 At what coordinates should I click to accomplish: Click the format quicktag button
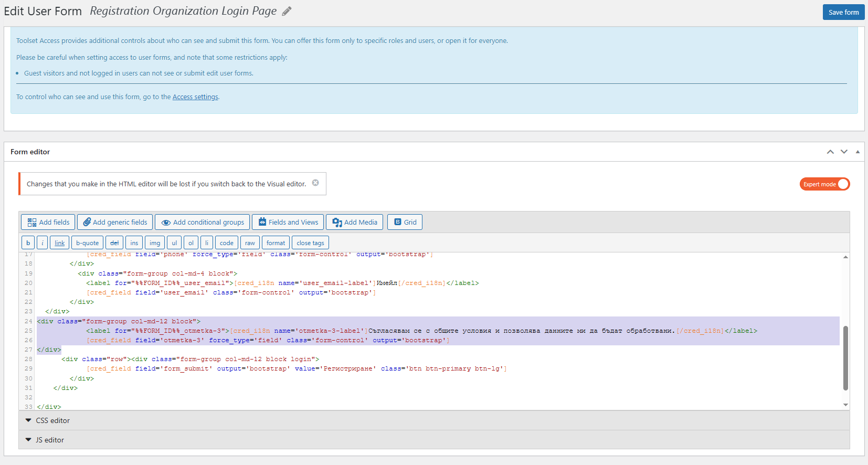coord(276,242)
